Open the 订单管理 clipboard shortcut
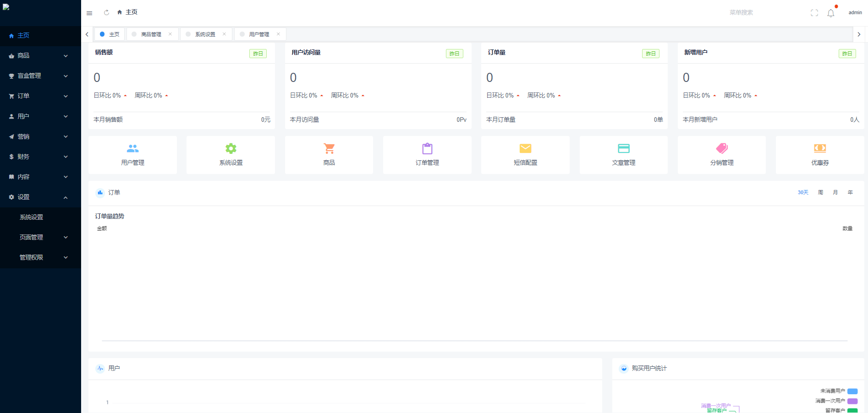 click(x=427, y=149)
